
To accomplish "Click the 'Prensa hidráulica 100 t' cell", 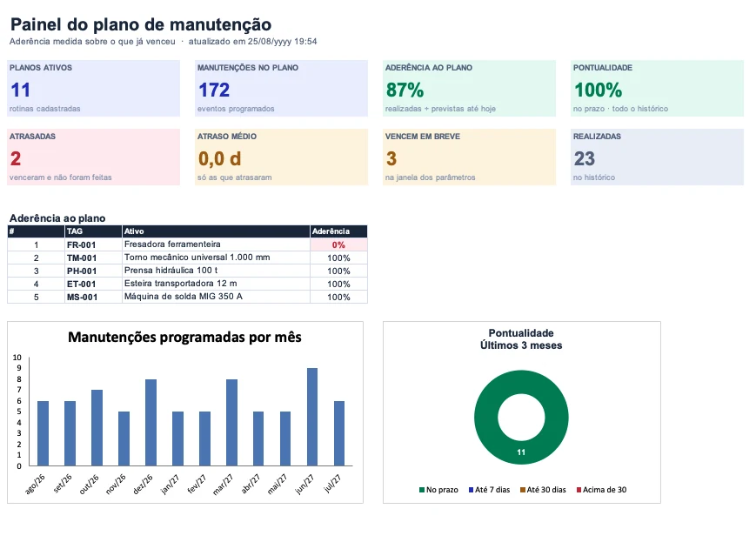I will click(216, 271).
